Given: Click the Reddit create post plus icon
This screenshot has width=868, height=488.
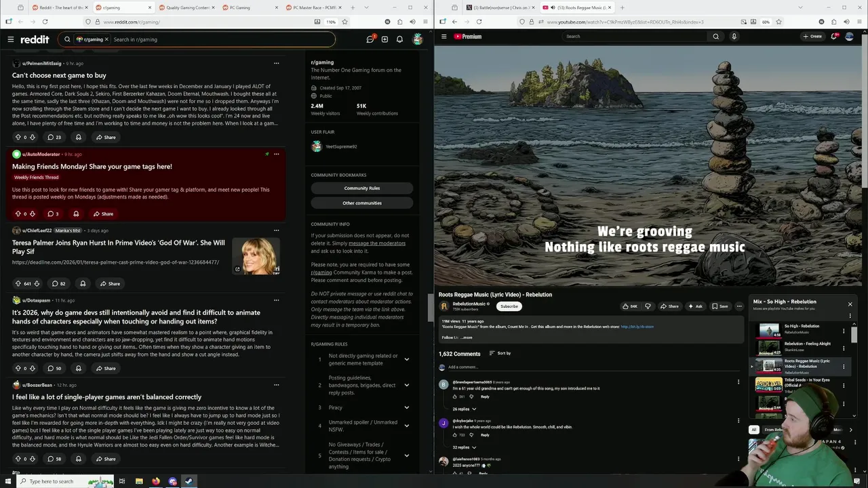Looking at the screenshot, I should (384, 39).
